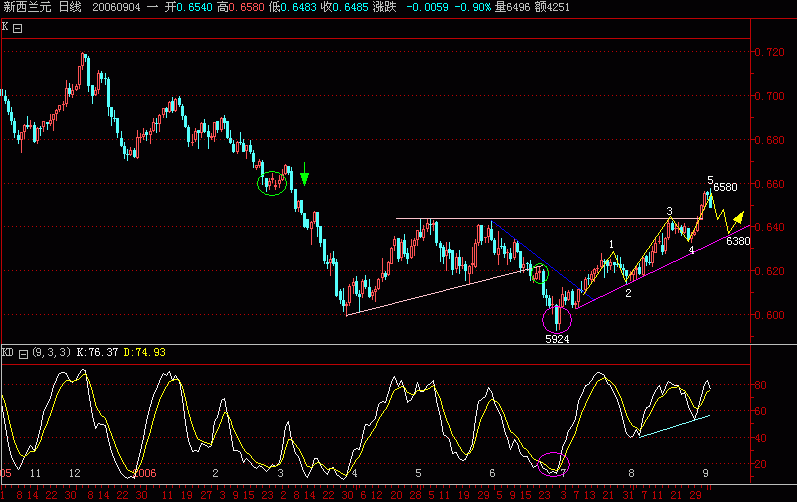Click the 20 level on KD axis
797x502 pixels.
[x=760, y=464]
